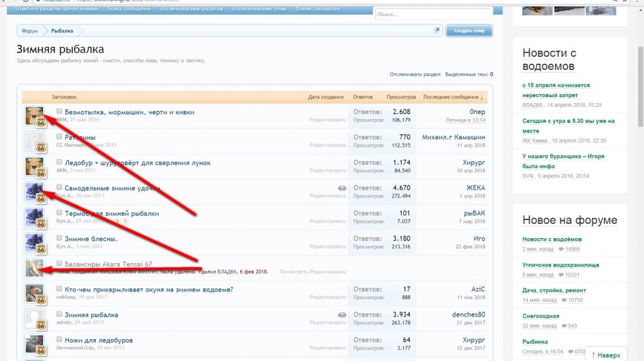The width and height of the screenshot is (644, 361).
Task: Click the popup icon beside Create topic button
Action: pos(437,30)
